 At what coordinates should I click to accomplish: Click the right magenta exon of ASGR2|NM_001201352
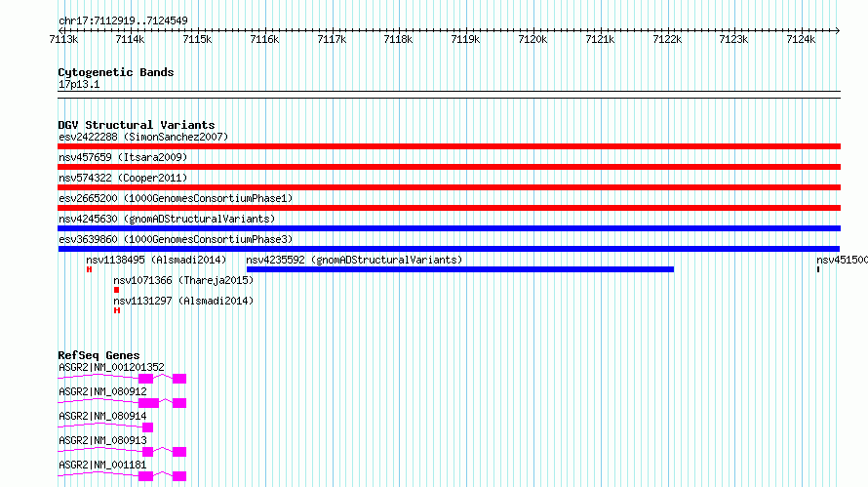(x=179, y=379)
